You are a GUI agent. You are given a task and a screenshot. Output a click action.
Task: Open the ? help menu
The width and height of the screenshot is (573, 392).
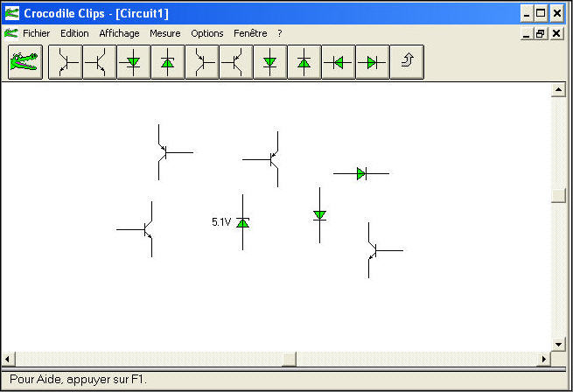coord(279,33)
